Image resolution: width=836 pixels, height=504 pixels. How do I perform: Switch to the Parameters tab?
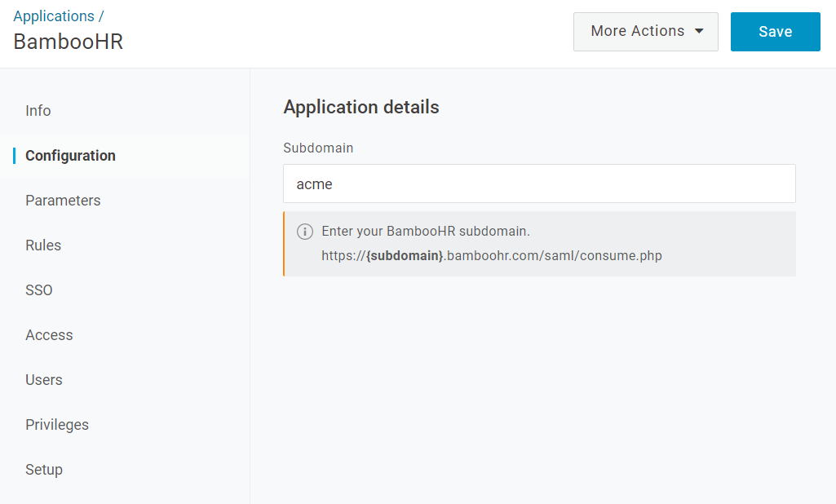coord(63,201)
